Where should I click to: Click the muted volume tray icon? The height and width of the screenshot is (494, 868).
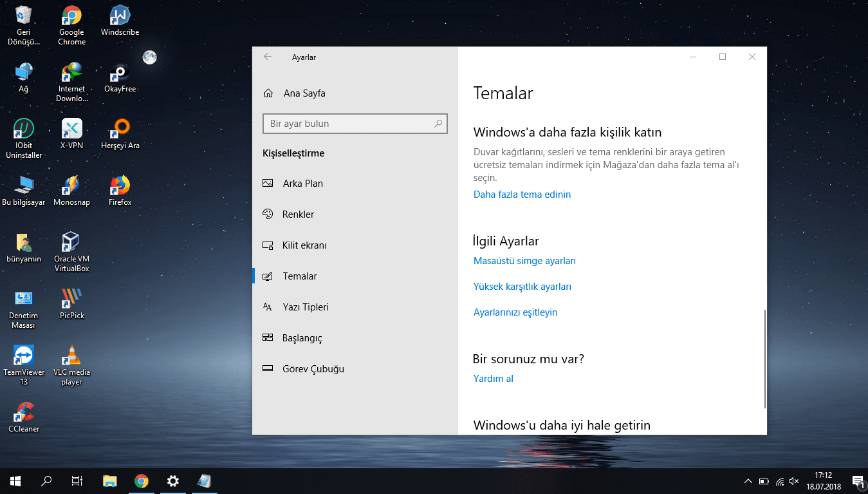[795, 481]
